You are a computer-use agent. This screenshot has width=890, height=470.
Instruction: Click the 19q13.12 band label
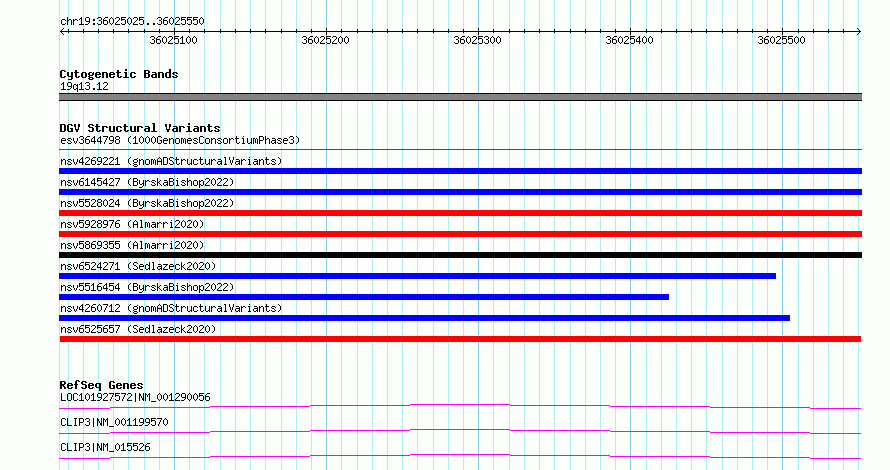(84, 86)
